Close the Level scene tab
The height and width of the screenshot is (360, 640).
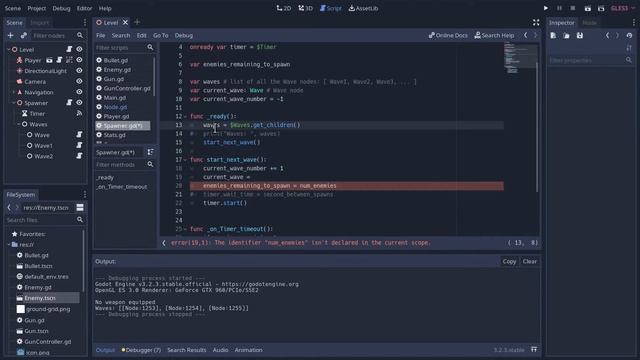pyautogui.click(x=125, y=22)
